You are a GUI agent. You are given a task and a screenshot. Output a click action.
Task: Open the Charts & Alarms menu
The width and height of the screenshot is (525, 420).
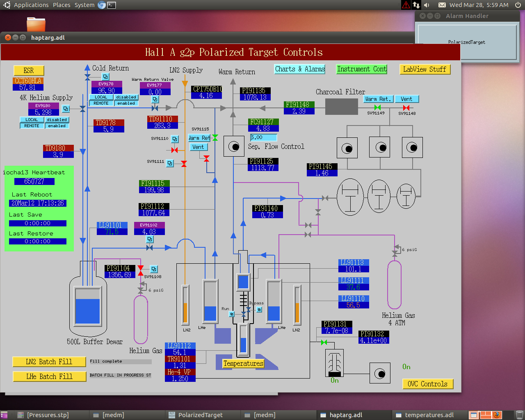coord(300,69)
